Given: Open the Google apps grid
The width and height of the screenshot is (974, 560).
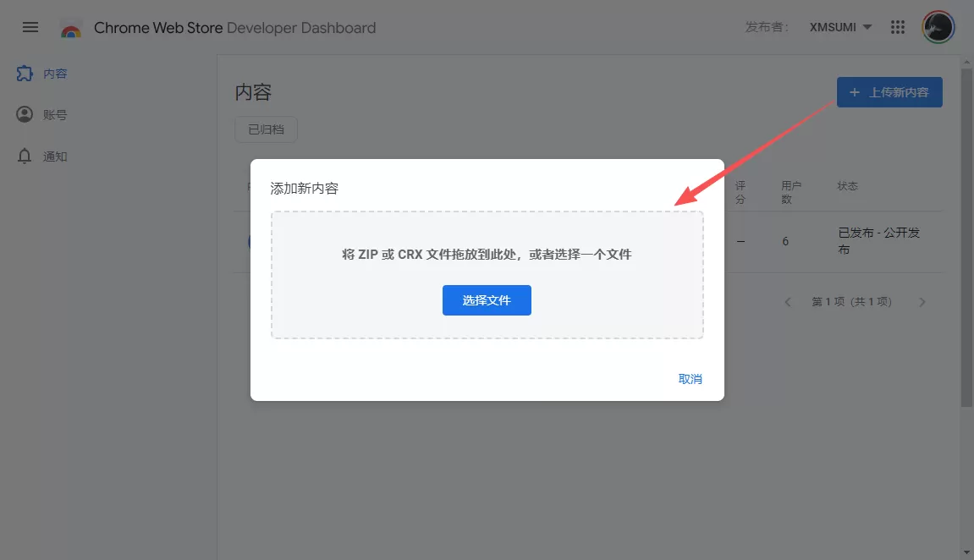Looking at the screenshot, I should coord(898,27).
